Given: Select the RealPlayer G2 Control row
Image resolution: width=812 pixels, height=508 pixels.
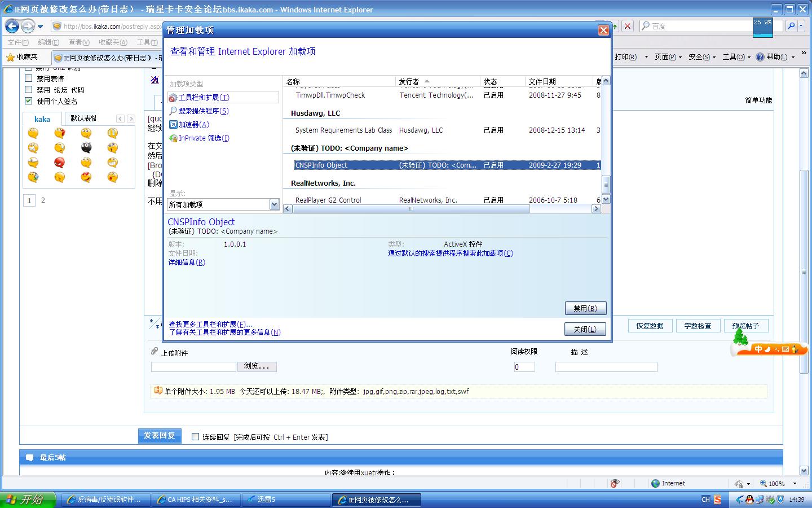Looking at the screenshot, I should click(x=442, y=200).
